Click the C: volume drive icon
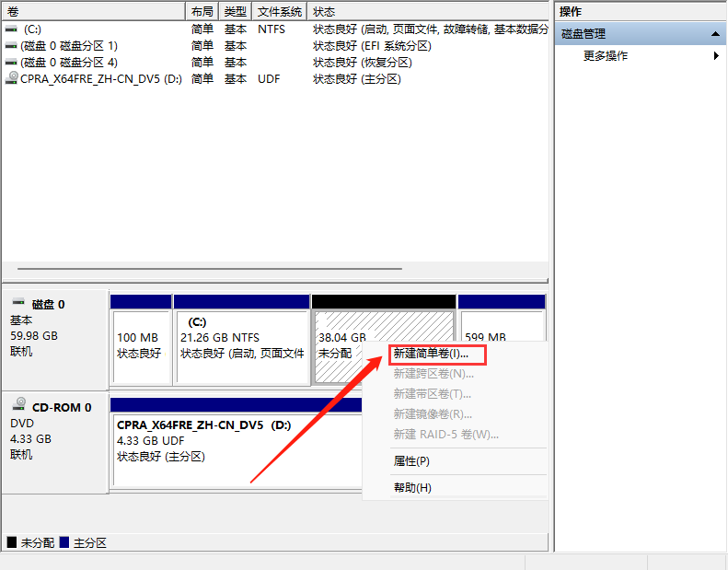The image size is (728, 570). tap(11, 29)
